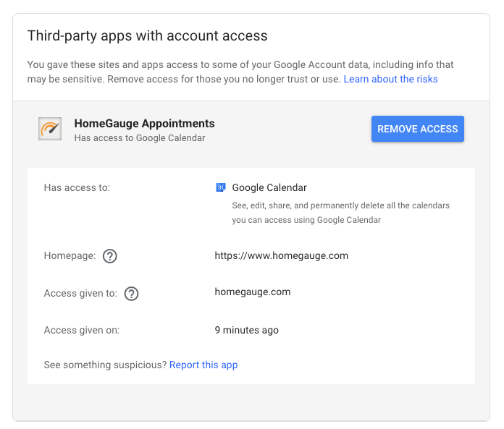
Task: Click the Third-party apps with account access heading
Action: click(147, 35)
